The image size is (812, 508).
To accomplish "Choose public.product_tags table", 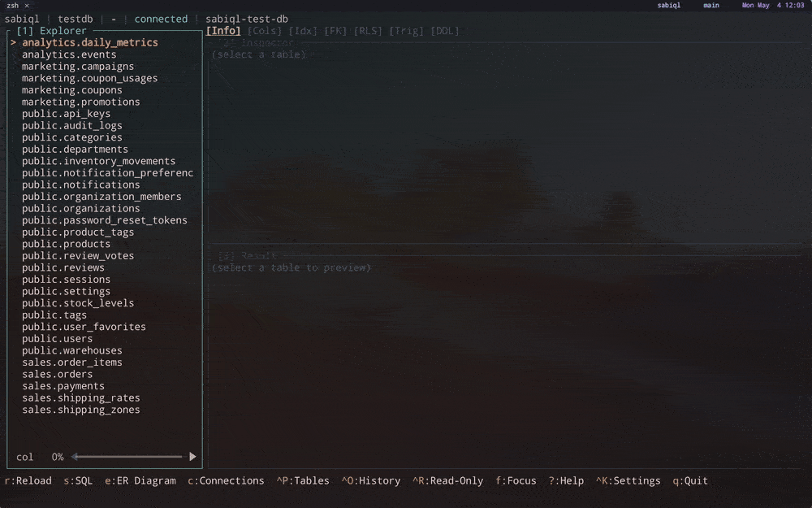I will coord(78,232).
